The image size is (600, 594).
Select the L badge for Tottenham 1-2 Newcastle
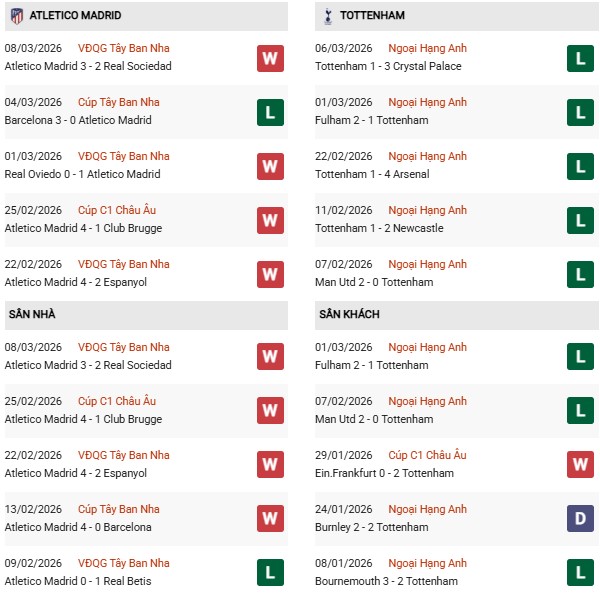pos(580,220)
